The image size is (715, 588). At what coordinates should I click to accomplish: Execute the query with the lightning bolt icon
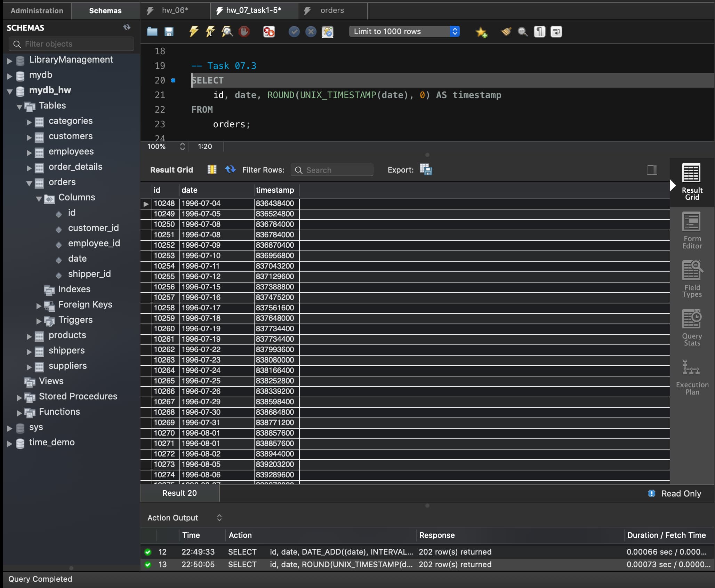coord(194,32)
